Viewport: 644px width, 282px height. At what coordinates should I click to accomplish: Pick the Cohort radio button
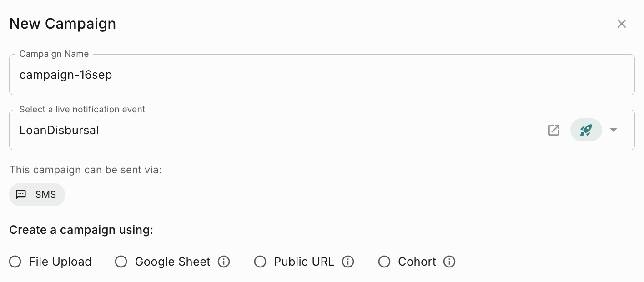384,262
